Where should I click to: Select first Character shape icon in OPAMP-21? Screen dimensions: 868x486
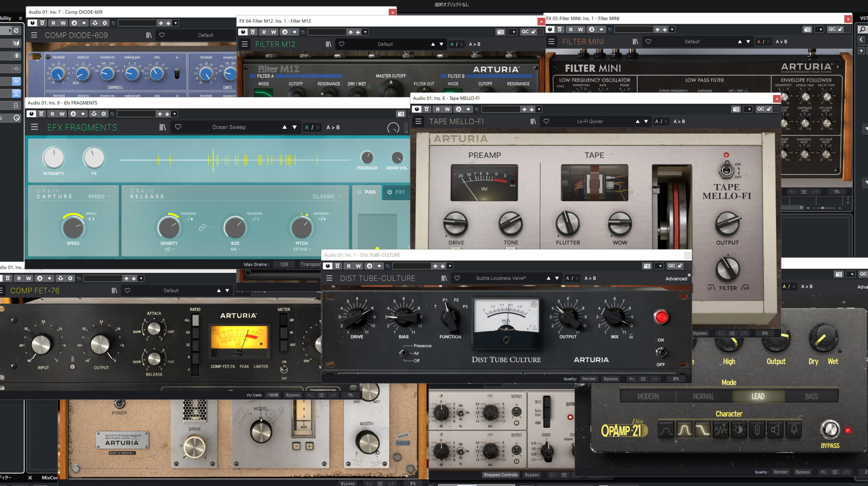point(666,430)
